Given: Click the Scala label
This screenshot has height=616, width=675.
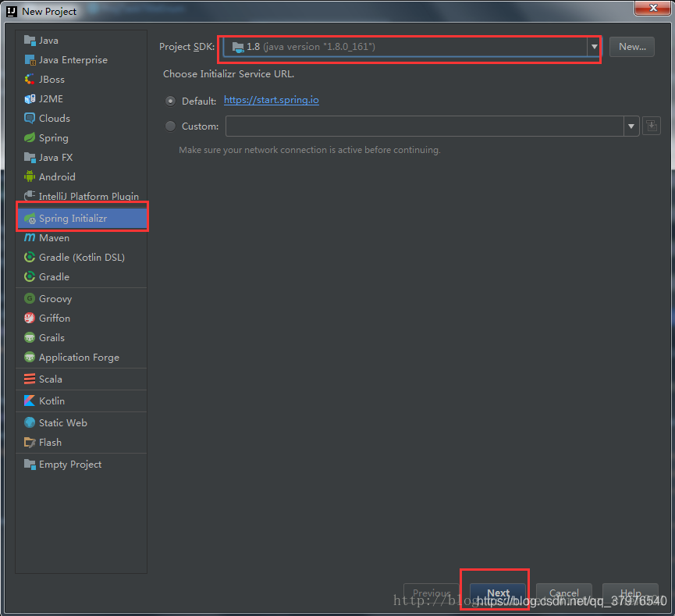Looking at the screenshot, I should pyautogui.click(x=51, y=379).
